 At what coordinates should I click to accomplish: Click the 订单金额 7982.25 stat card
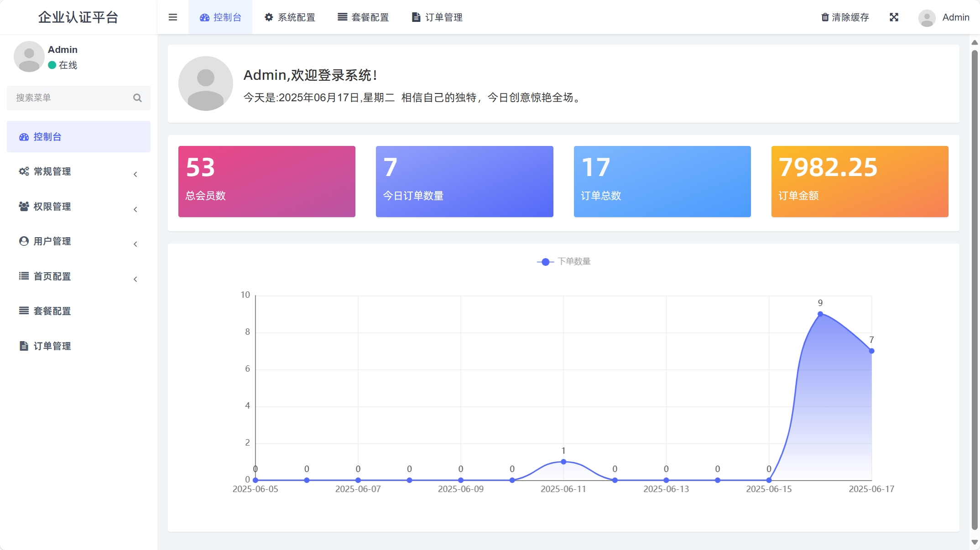point(859,182)
